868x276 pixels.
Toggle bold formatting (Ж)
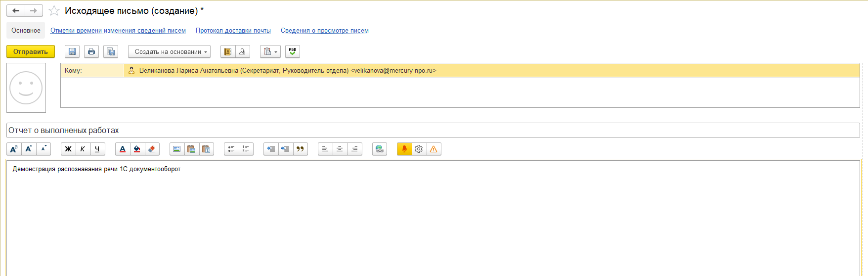(x=68, y=149)
